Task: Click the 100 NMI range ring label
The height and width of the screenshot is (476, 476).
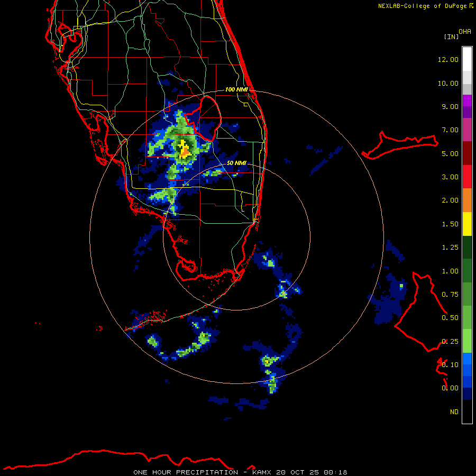Action: coord(236,89)
